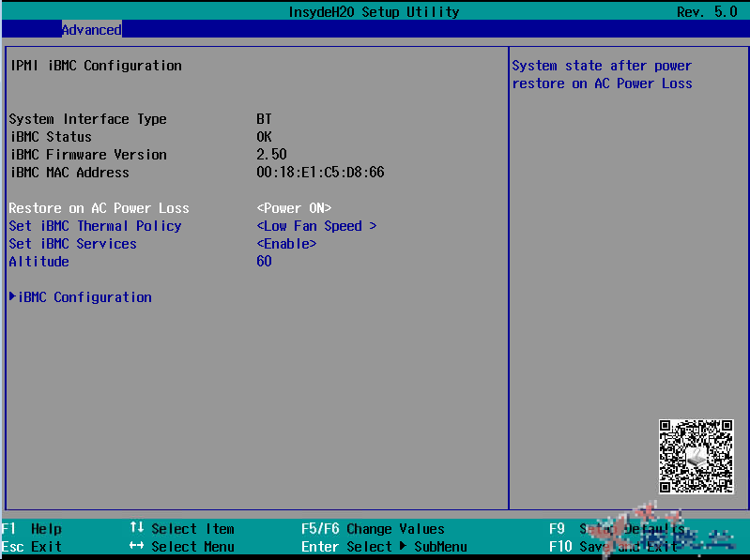Image resolution: width=750 pixels, height=560 pixels.
Task: Click the left-right arrows Select Menu hint
Action: click(182, 547)
